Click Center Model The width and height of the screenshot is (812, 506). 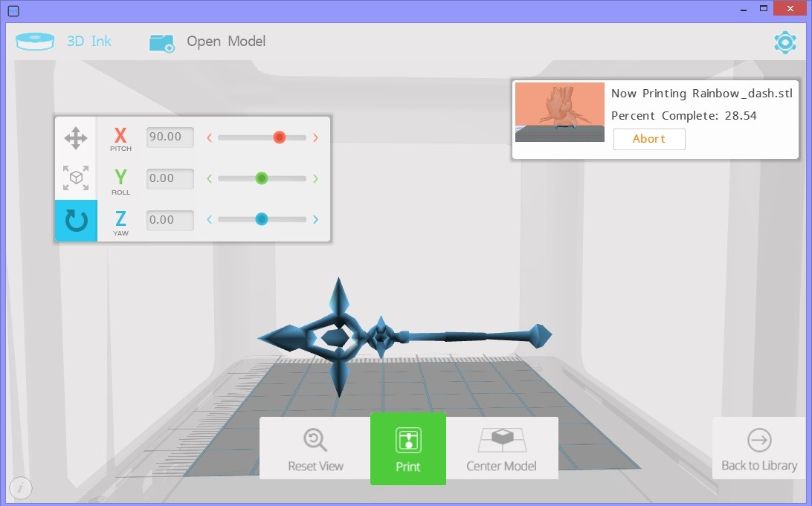point(501,450)
